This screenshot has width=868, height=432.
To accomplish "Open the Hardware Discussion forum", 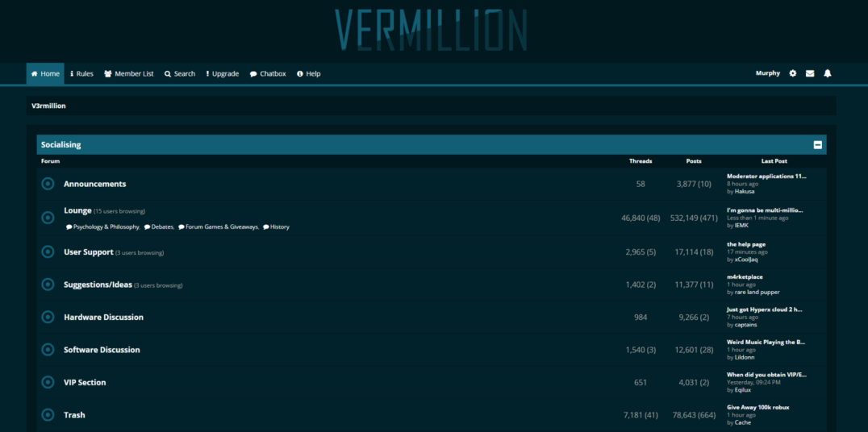I will click(103, 317).
